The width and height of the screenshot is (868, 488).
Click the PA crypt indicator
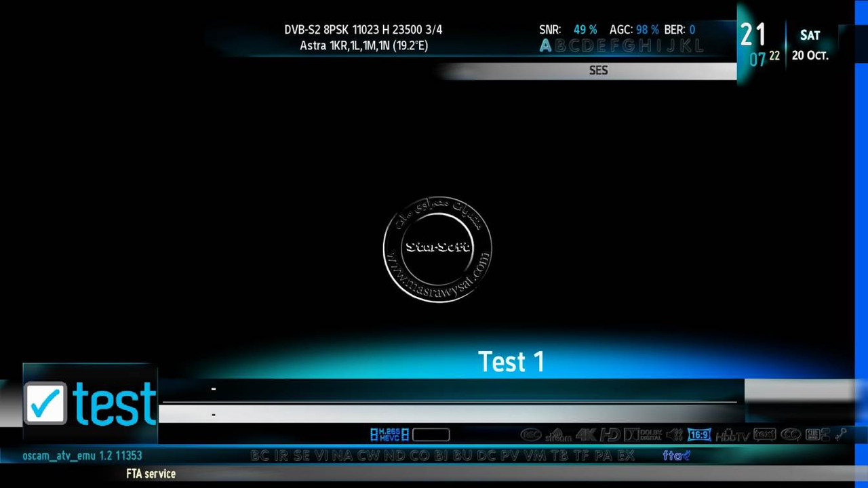pyautogui.click(x=604, y=455)
